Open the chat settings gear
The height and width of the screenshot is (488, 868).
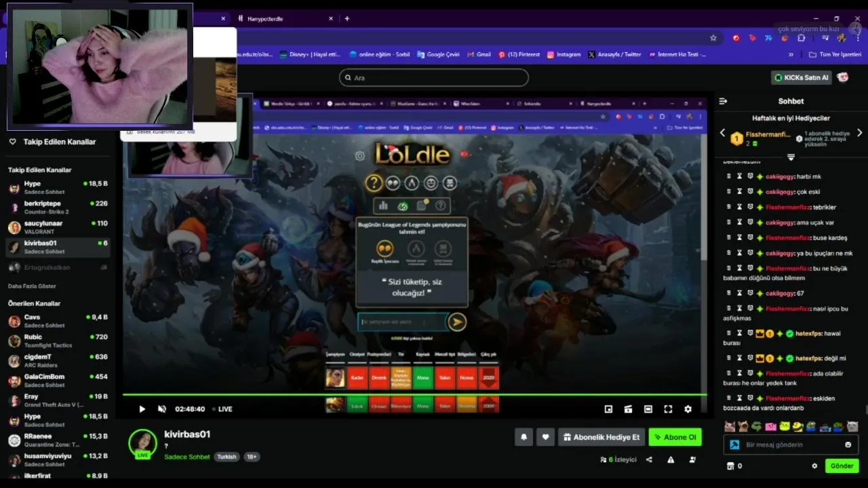pos(814,466)
